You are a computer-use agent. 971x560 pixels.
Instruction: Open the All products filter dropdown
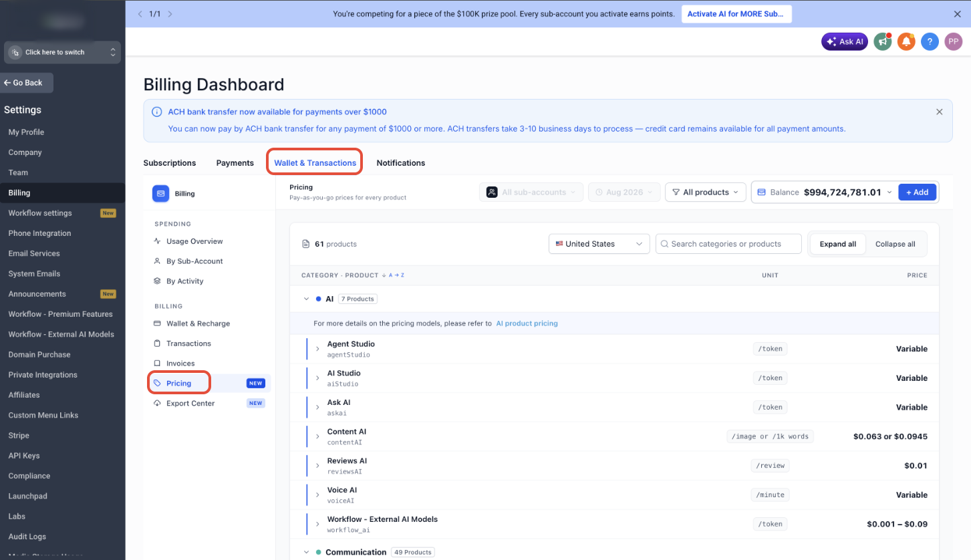coord(705,192)
